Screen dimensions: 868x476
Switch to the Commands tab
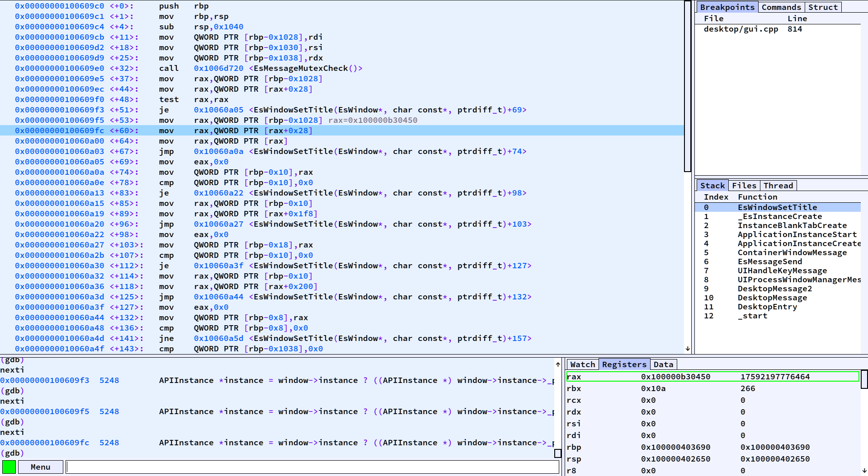pyautogui.click(x=781, y=7)
